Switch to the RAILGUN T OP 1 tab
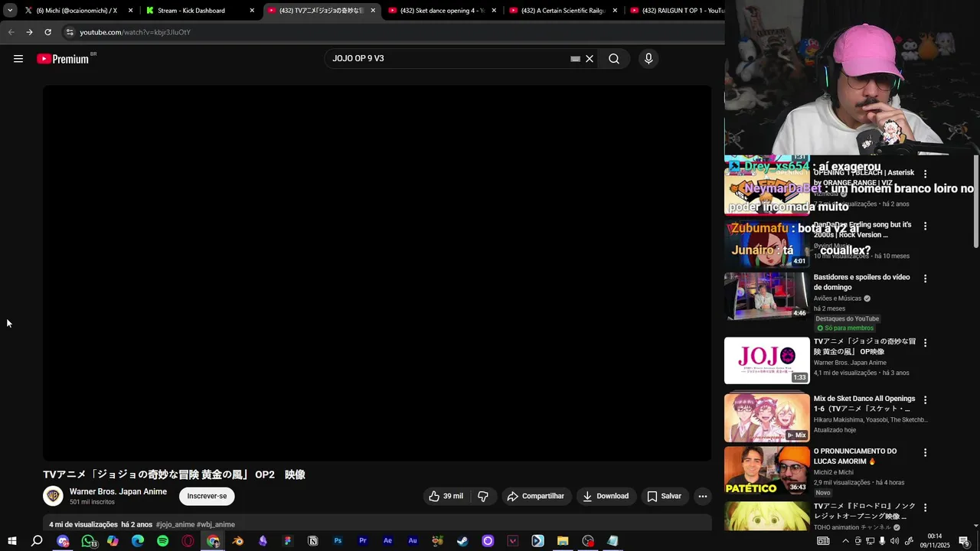The height and width of the screenshot is (551, 980). tap(675, 11)
